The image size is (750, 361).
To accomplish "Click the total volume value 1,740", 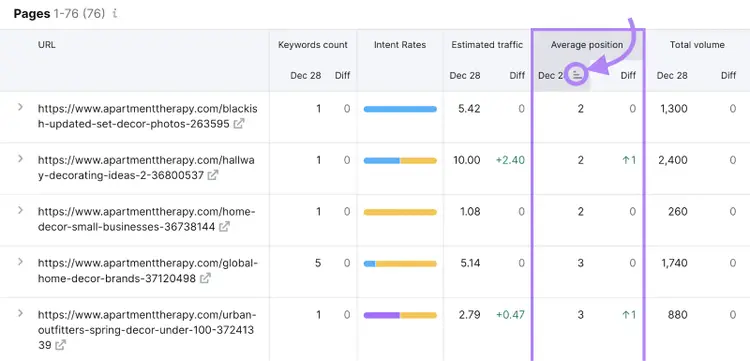I will pyautogui.click(x=673, y=263).
